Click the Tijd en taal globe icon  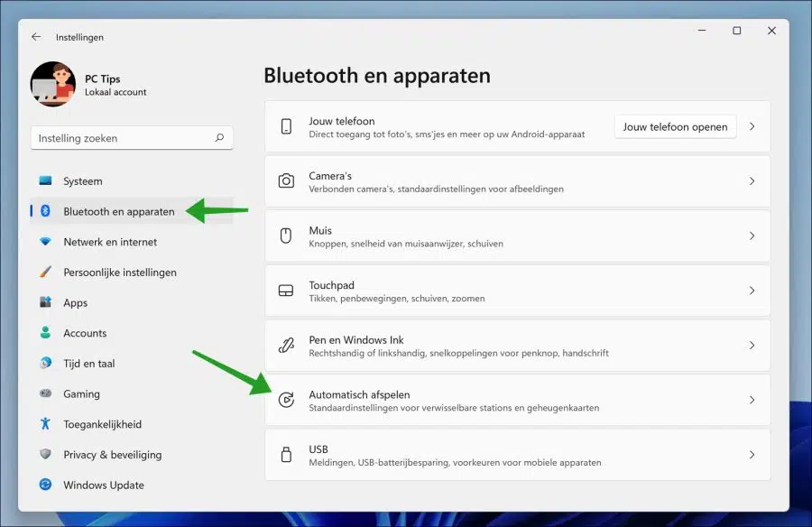(x=46, y=363)
